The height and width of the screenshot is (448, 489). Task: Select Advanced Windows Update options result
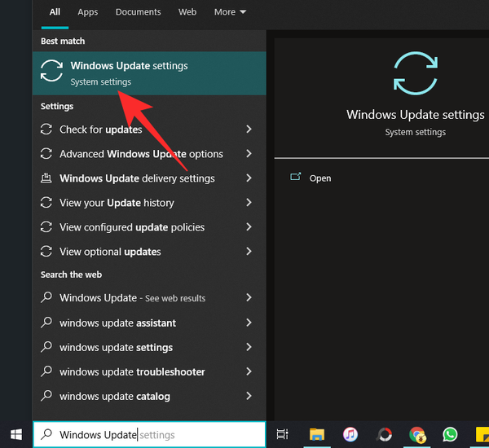click(149, 153)
